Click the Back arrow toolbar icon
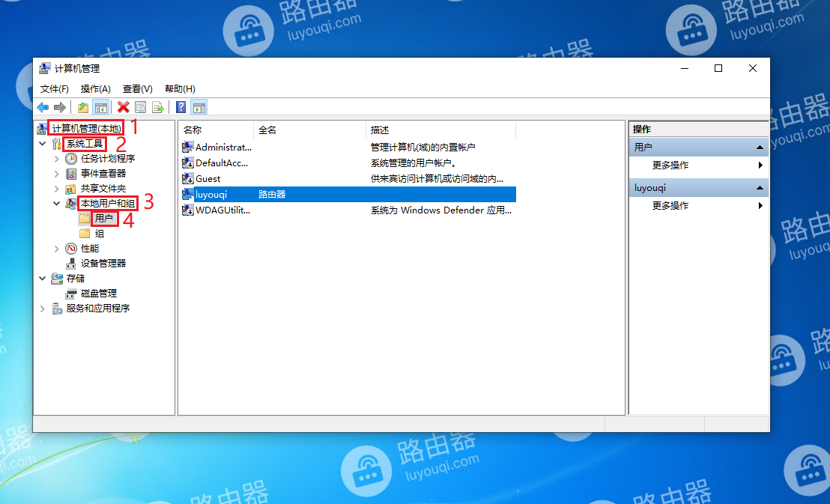 click(x=43, y=108)
